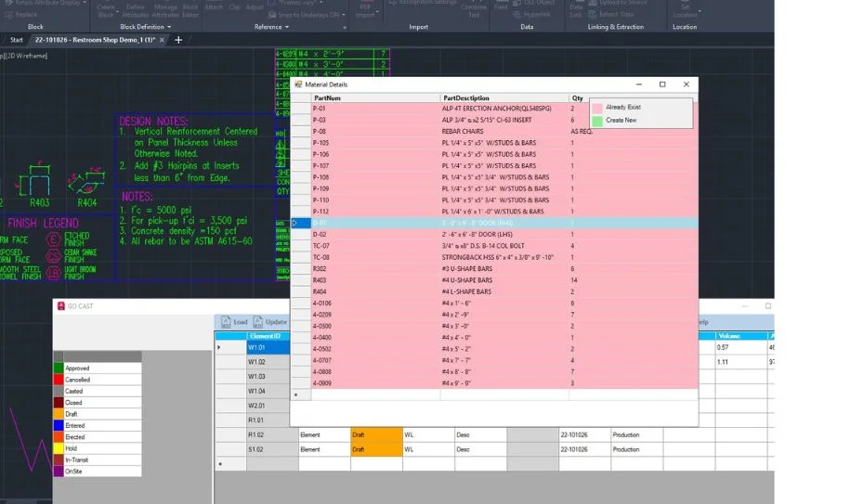Click the Load icon in GO CAST toolbar
The width and height of the screenshot is (850, 504).
pos(224,322)
